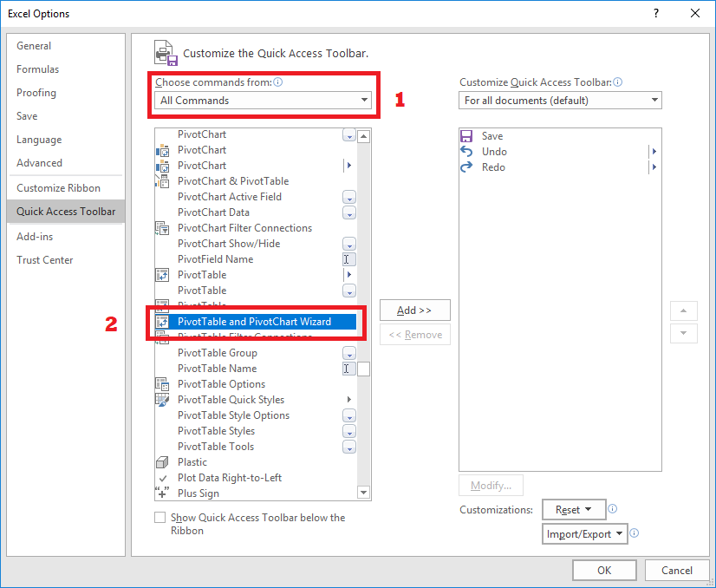The image size is (716, 588).
Task: Click the PivotChart & PivotTable icon
Action: coord(162,181)
